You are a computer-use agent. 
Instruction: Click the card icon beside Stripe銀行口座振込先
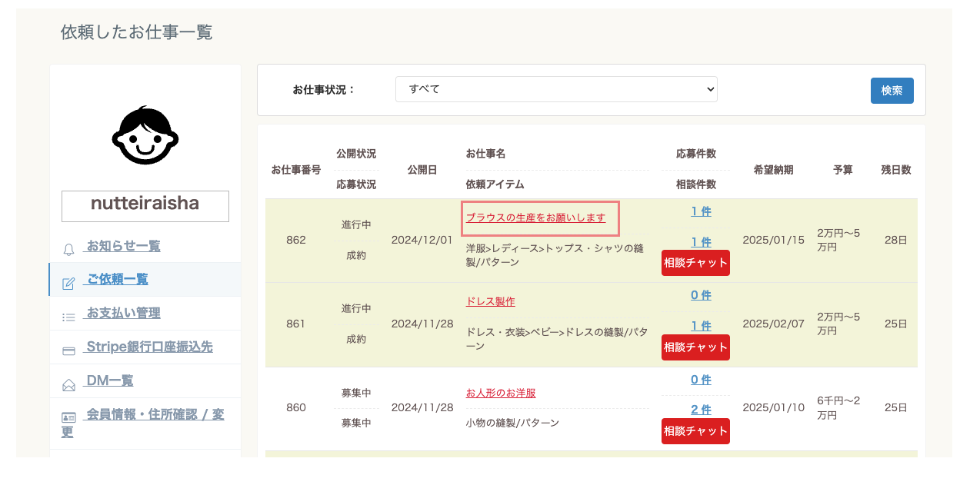coord(68,350)
